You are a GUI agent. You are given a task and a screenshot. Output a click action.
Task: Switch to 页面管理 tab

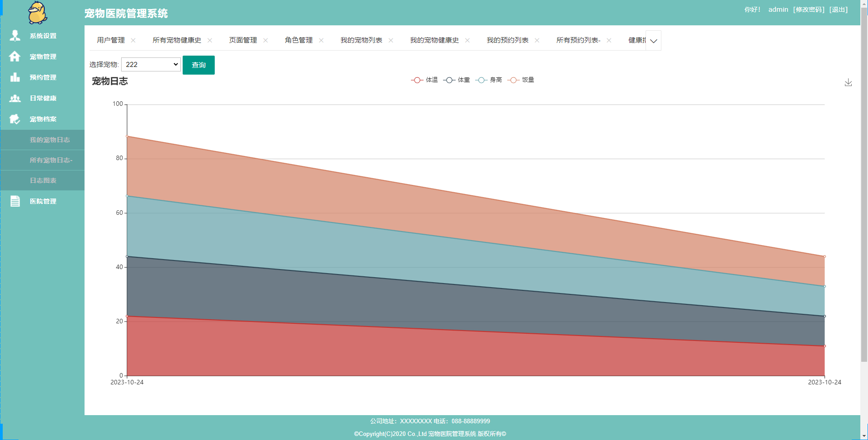243,40
